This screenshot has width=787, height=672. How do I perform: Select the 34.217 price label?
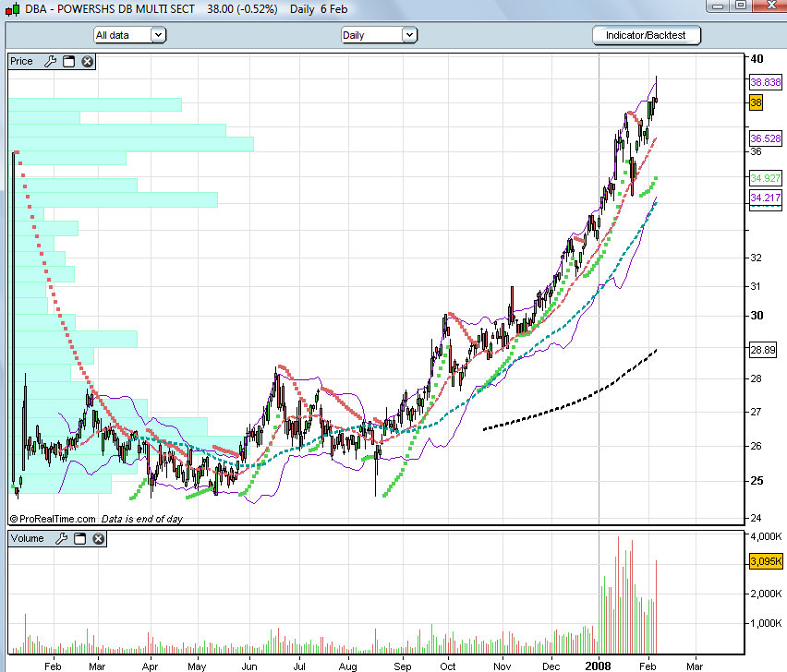coord(766,198)
